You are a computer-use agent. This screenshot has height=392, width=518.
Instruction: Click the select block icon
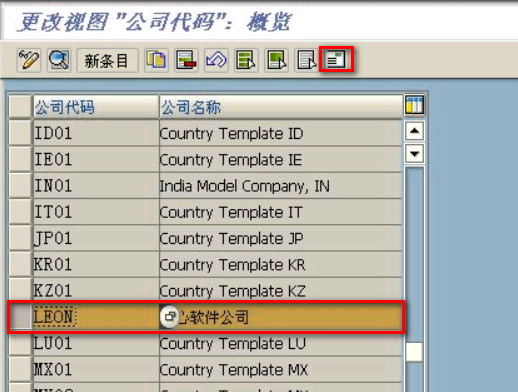point(276,60)
